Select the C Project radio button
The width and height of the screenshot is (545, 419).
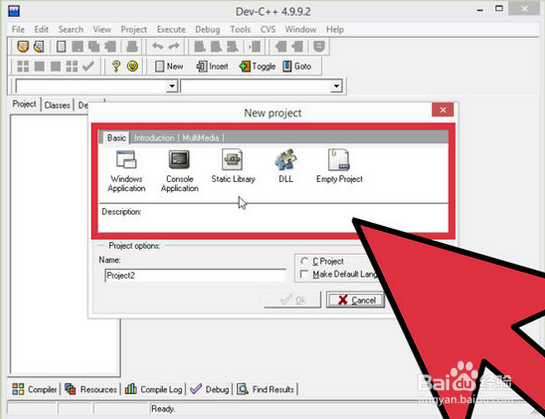coord(304,261)
